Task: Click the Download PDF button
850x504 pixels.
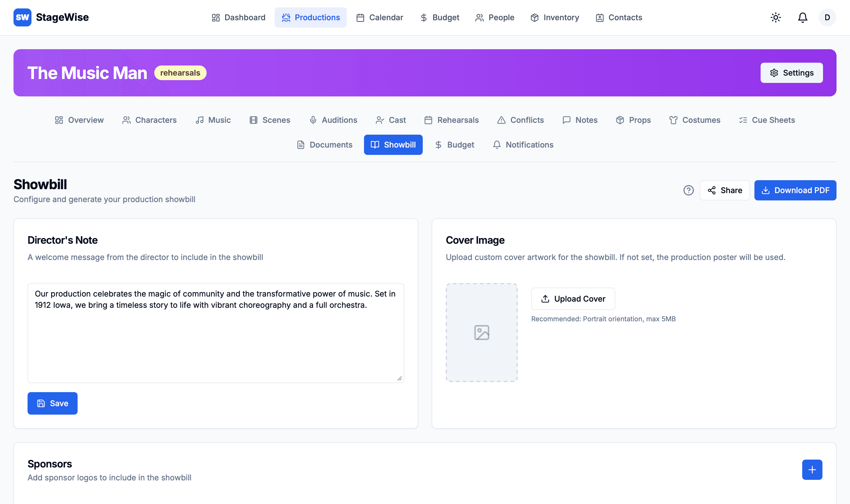Action: click(795, 190)
